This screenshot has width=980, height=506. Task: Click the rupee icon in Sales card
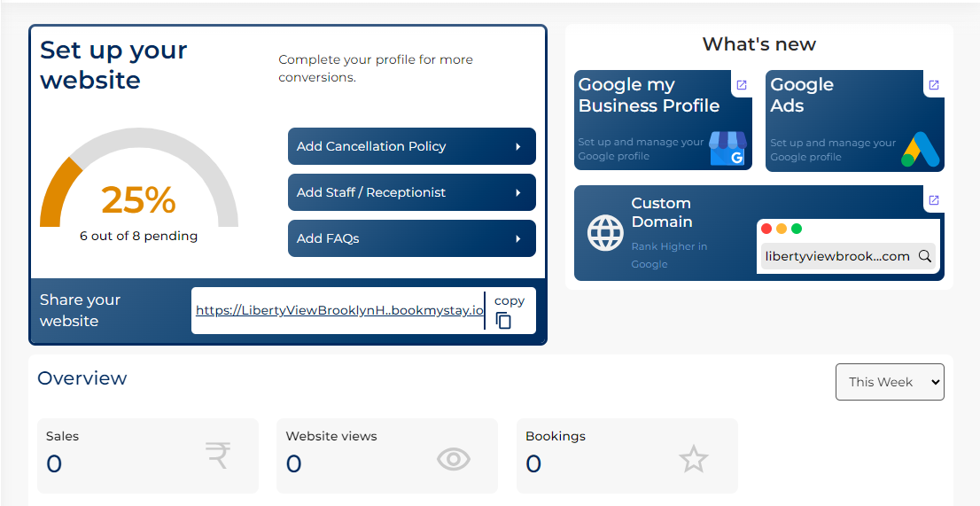point(218,456)
